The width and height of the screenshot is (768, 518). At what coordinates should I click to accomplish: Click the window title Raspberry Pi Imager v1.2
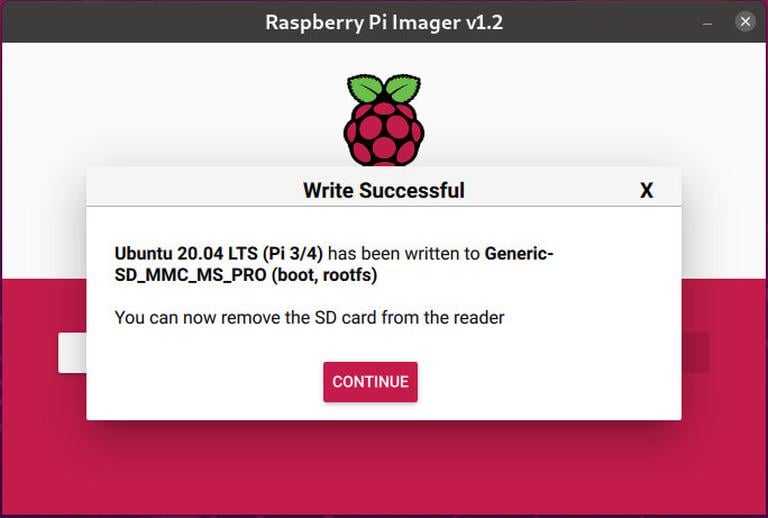click(384, 21)
